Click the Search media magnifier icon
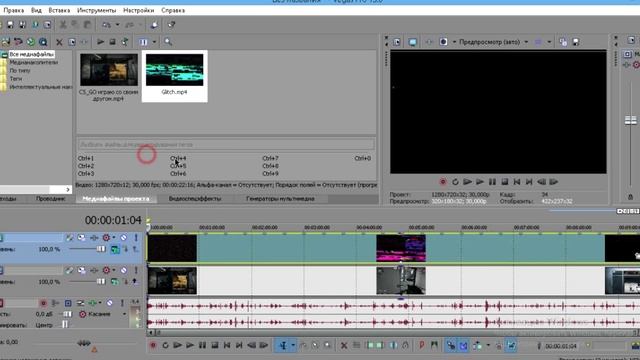 (x=168, y=42)
